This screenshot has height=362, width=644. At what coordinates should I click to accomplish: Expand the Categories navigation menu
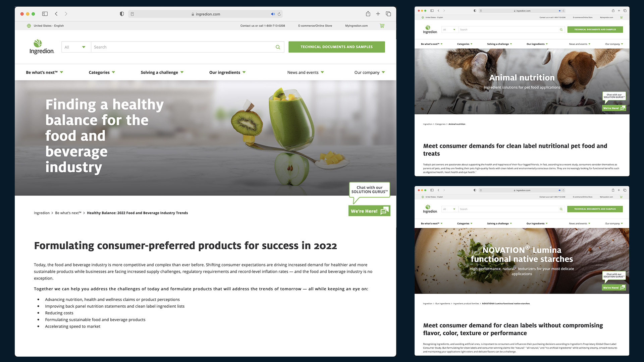tap(102, 72)
